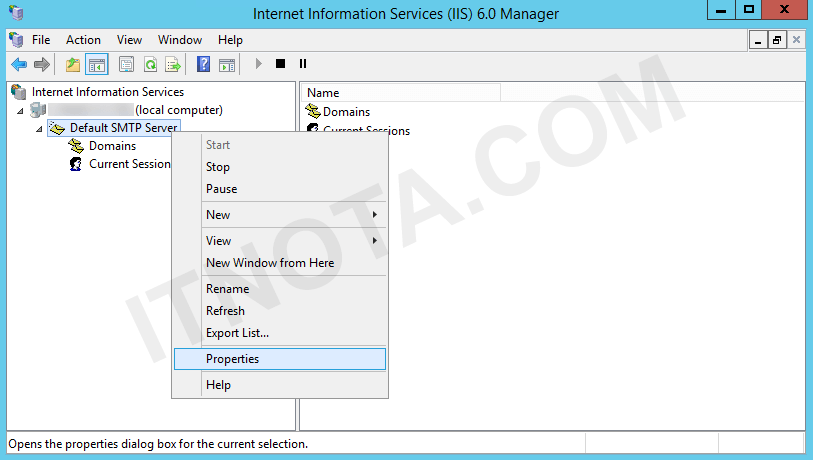
Task: Click the IIS root node icon in tree
Action: (x=19, y=92)
